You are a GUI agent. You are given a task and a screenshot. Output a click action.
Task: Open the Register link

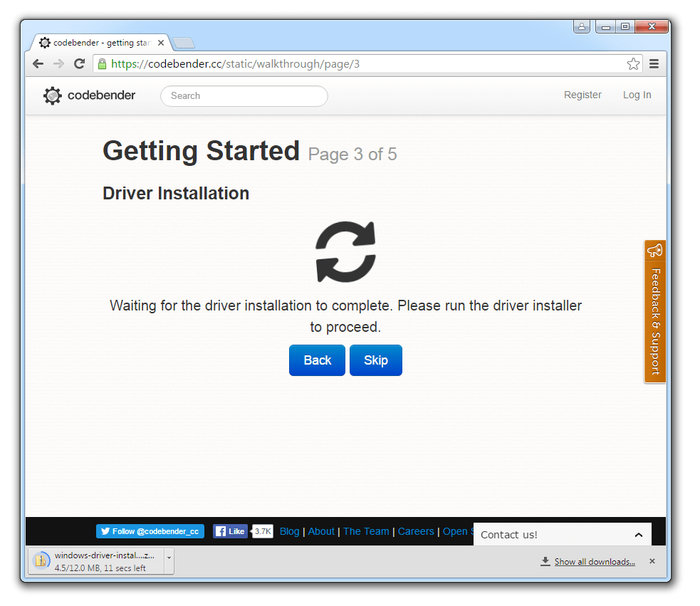(x=583, y=95)
